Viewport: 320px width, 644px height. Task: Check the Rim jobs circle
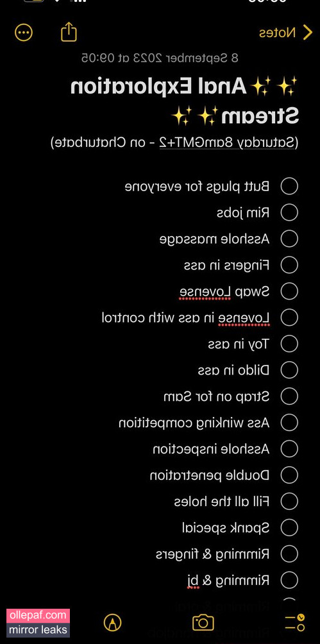289,212
